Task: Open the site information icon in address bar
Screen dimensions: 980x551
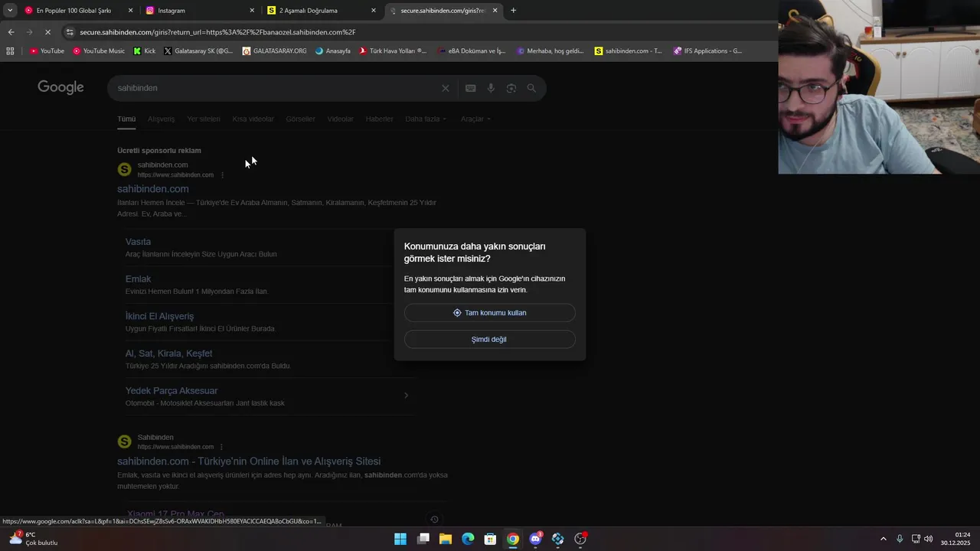Action: click(70, 32)
